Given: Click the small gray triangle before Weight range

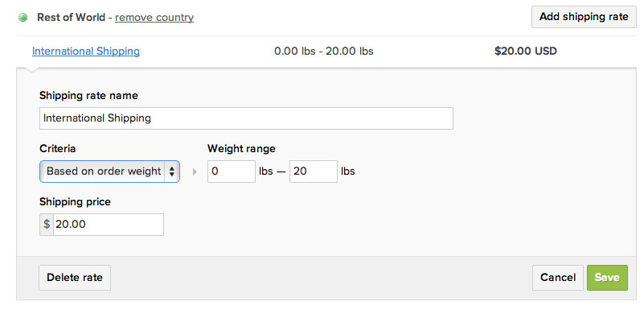Looking at the screenshot, I should (x=195, y=172).
